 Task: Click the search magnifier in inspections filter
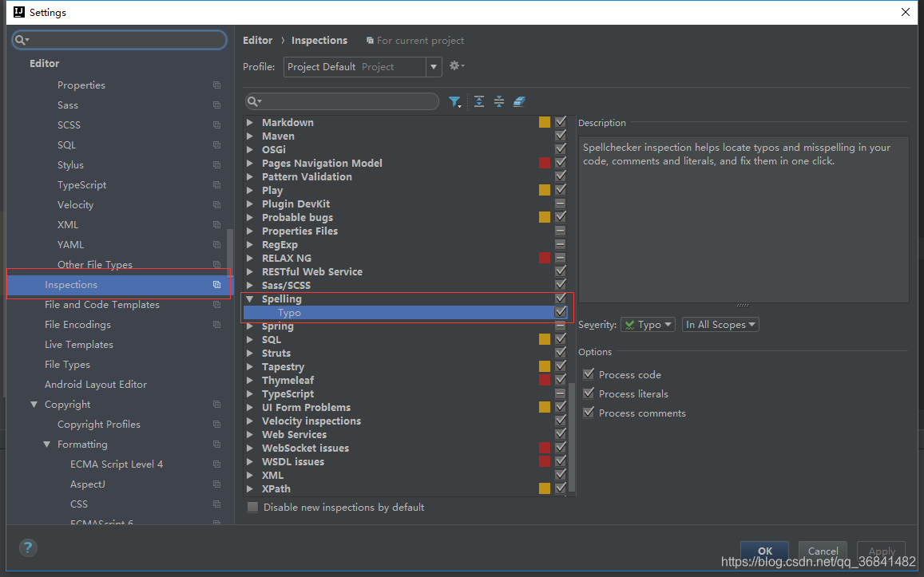(253, 101)
